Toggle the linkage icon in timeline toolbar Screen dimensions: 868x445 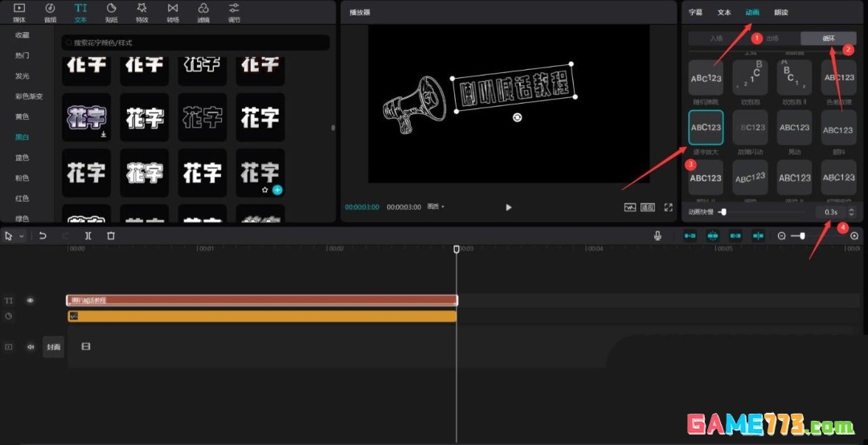735,236
